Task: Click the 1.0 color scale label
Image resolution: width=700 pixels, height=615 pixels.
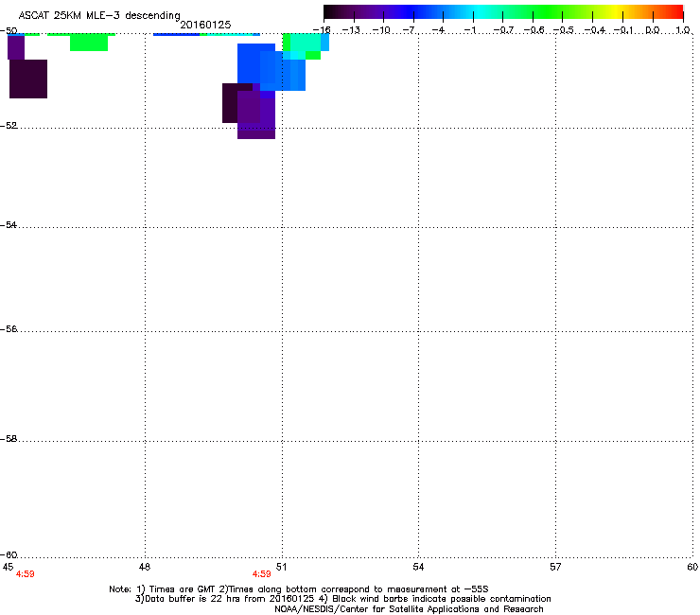Action: 683,30
